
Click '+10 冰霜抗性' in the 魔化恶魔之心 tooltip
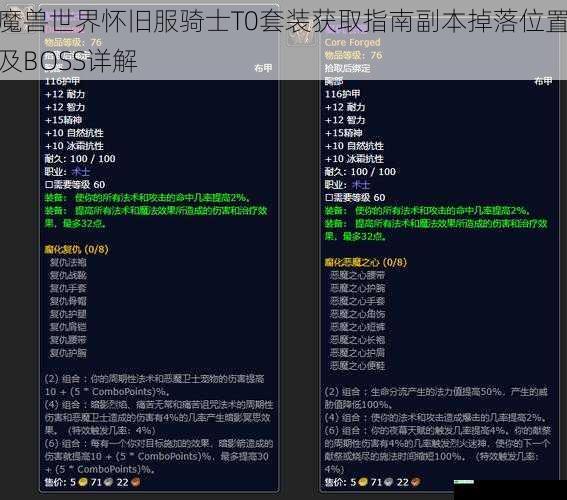[354, 159]
